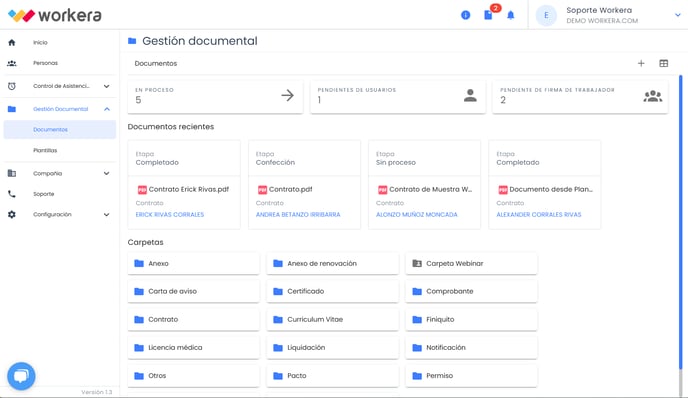The height and width of the screenshot is (398, 688).
Task: Open Personas in the sidebar
Action: pos(45,63)
